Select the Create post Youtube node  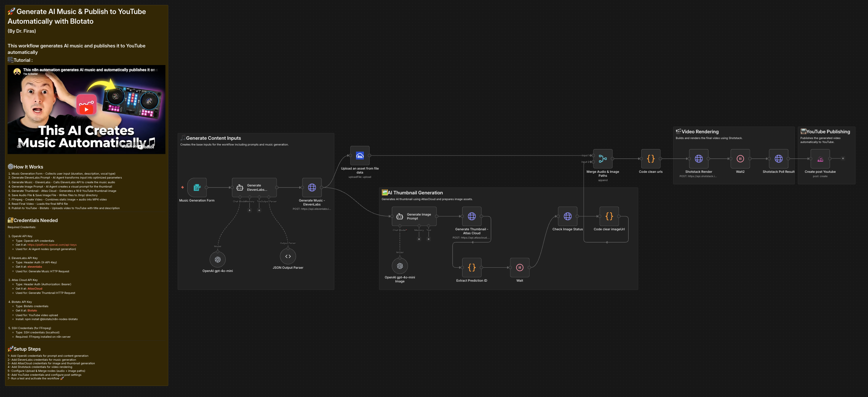tap(821, 158)
